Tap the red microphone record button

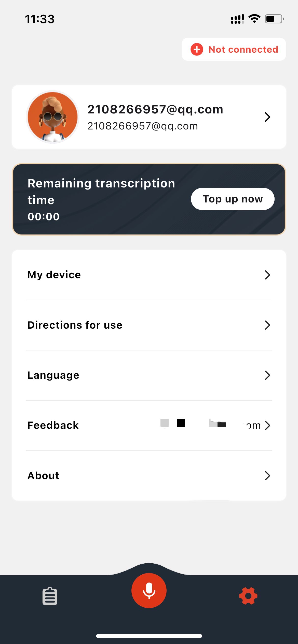point(149,590)
